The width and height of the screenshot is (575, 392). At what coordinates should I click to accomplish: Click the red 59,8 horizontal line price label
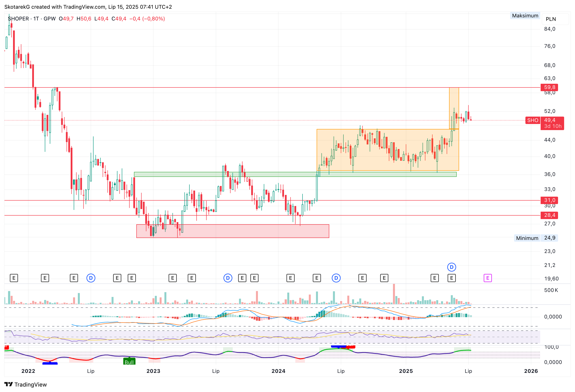(x=549, y=87)
